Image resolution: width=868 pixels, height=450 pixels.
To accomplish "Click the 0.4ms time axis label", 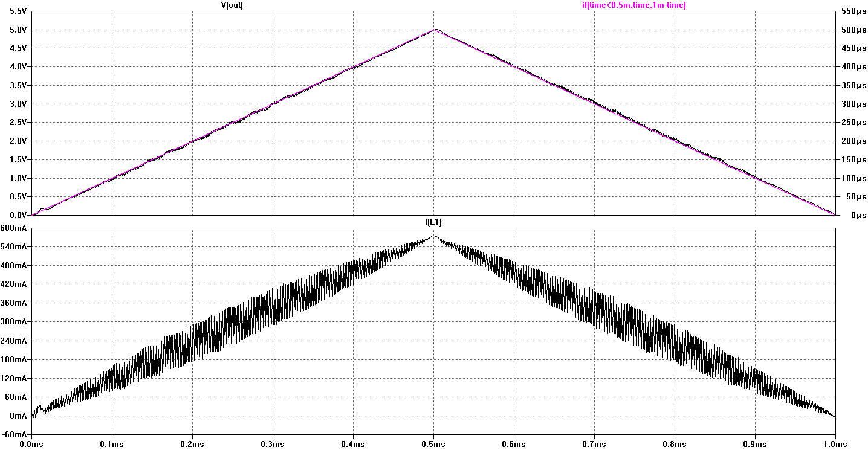I will [x=353, y=444].
